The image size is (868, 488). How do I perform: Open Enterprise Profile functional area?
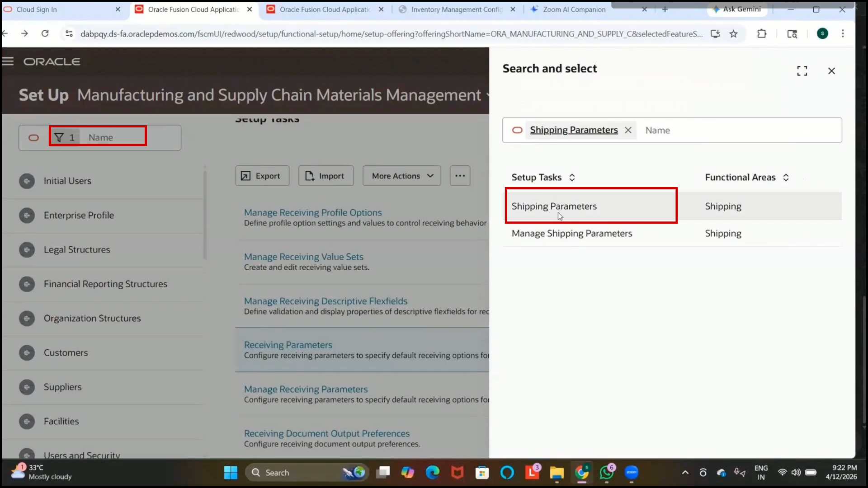click(x=79, y=215)
